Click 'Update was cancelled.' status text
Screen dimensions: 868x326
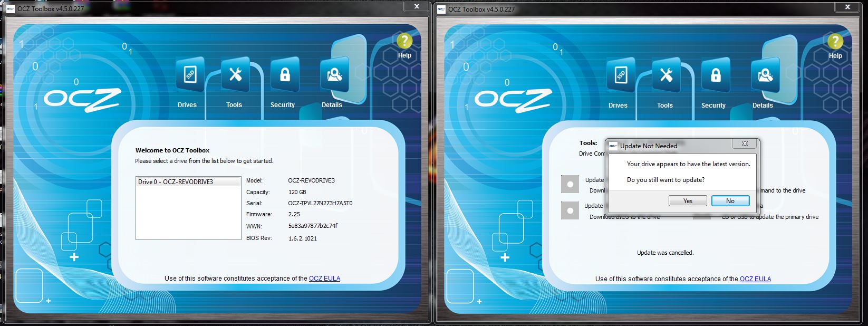[666, 253]
